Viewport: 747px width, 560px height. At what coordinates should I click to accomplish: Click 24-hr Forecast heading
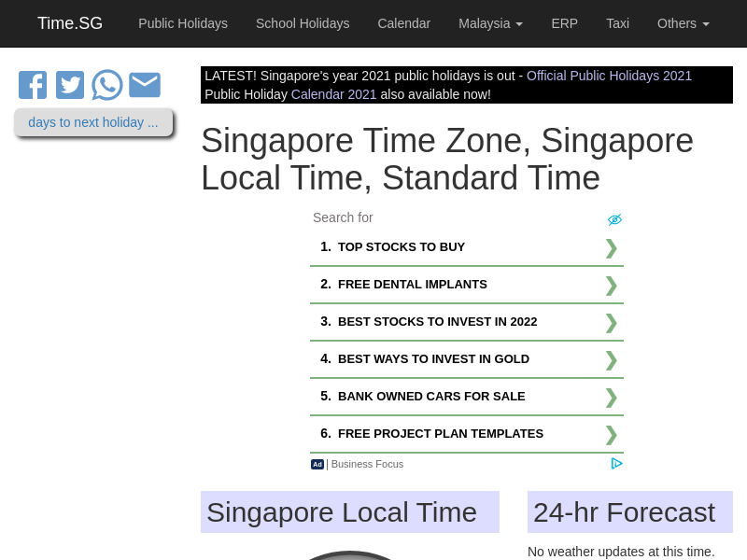pyautogui.click(x=624, y=512)
